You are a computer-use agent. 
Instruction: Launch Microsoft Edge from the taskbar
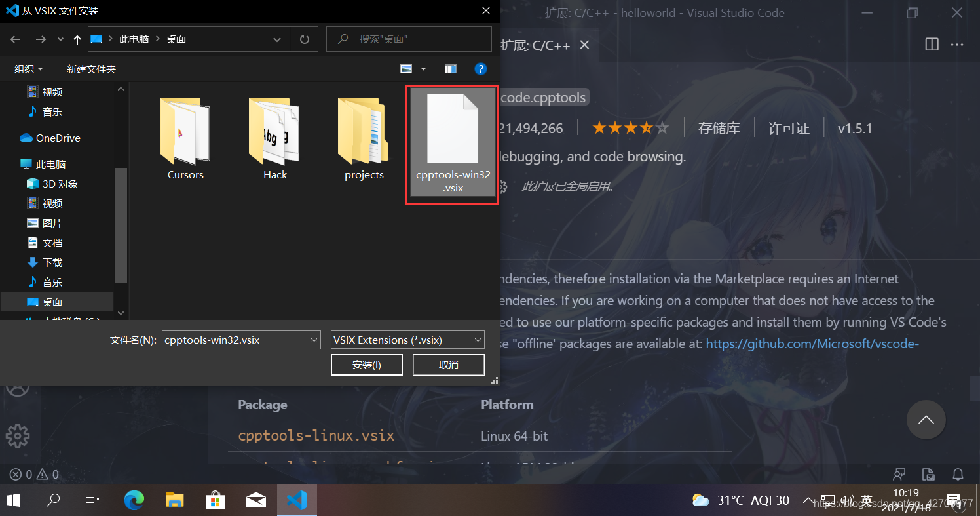[134, 500]
